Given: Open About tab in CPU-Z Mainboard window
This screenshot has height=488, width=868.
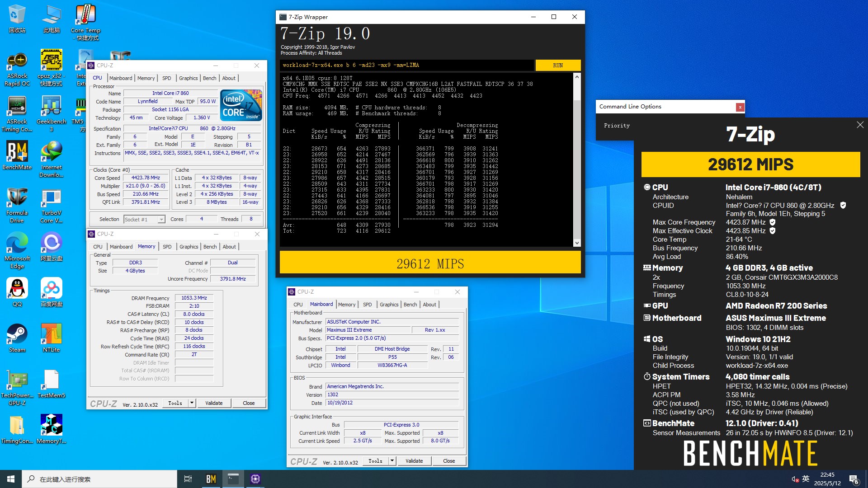Looking at the screenshot, I should 429,305.
